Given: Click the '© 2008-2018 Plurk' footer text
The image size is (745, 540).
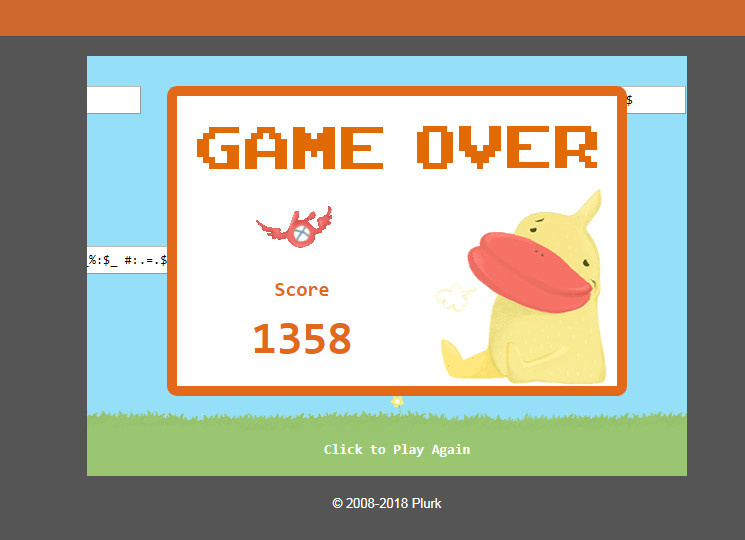Looking at the screenshot, I should pos(387,503).
